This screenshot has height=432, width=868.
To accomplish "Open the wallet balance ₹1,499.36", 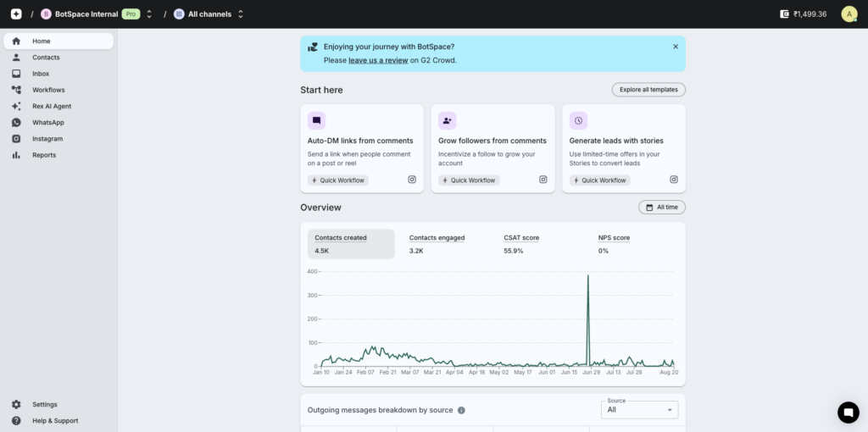I will 804,14.
